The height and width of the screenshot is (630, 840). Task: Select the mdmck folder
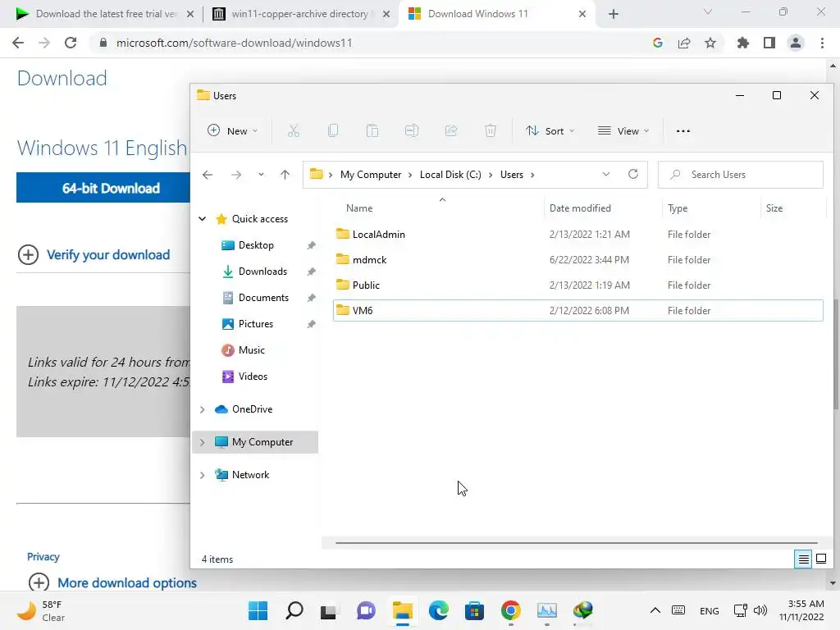(x=577, y=260)
